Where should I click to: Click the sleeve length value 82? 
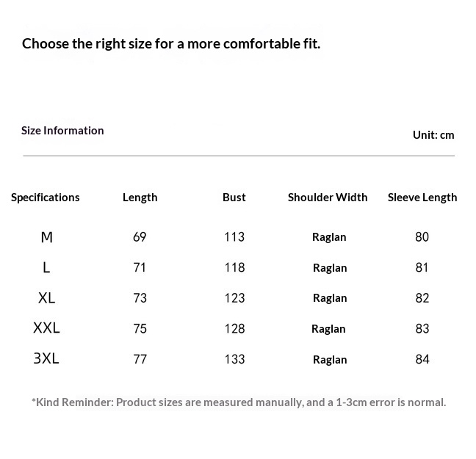coord(422,298)
